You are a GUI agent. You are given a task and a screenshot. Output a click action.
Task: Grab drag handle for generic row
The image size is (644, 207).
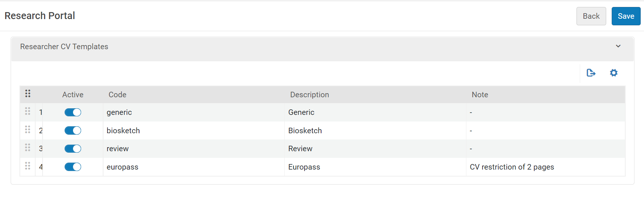coord(28,111)
